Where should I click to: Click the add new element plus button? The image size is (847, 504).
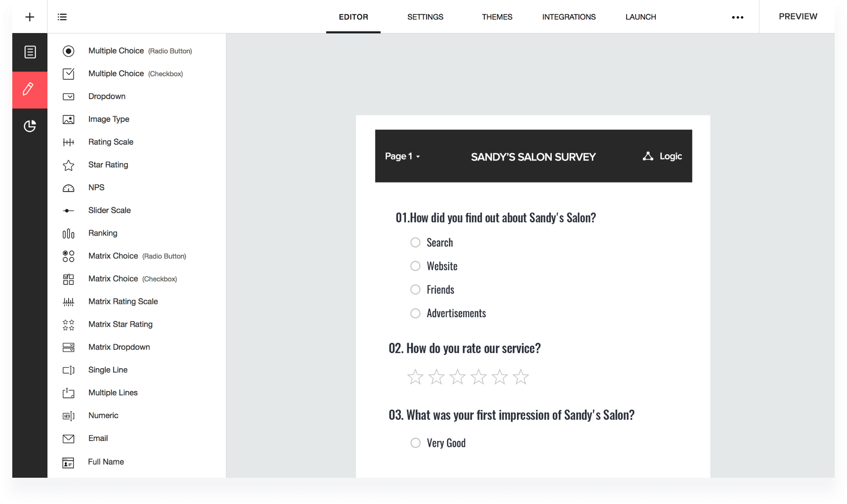pyautogui.click(x=30, y=17)
